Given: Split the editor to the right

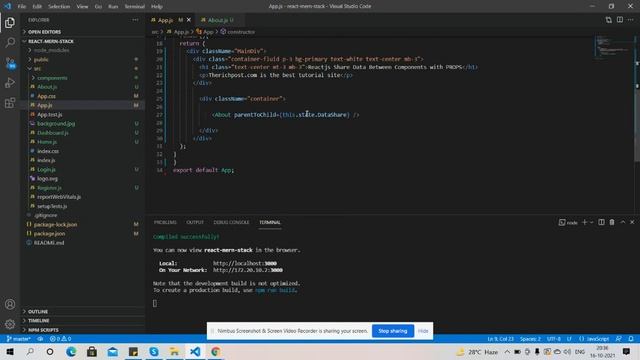Looking at the screenshot, I should [x=620, y=20].
